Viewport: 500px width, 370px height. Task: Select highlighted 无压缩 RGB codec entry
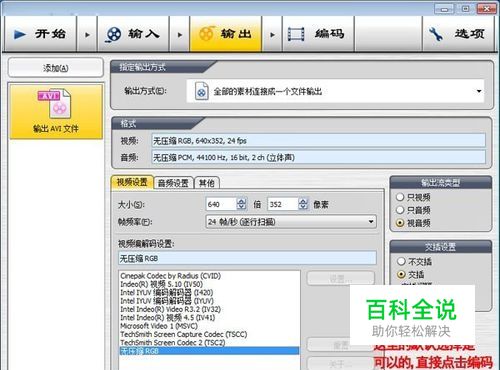coord(209,351)
